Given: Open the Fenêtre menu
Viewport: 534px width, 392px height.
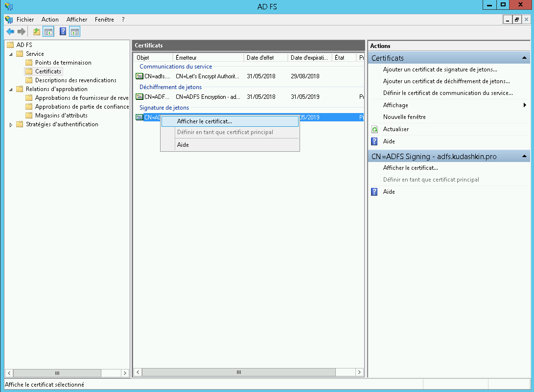Looking at the screenshot, I should pos(104,20).
